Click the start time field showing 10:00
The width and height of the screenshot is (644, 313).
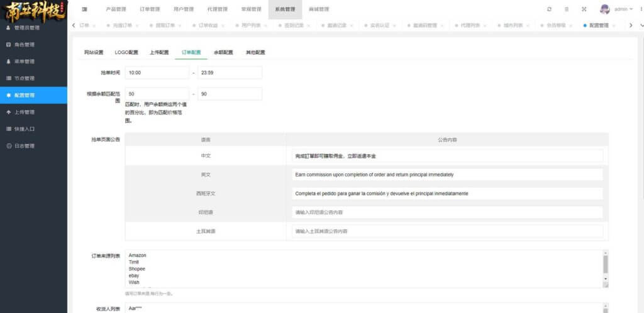pyautogui.click(x=157, y=73)
